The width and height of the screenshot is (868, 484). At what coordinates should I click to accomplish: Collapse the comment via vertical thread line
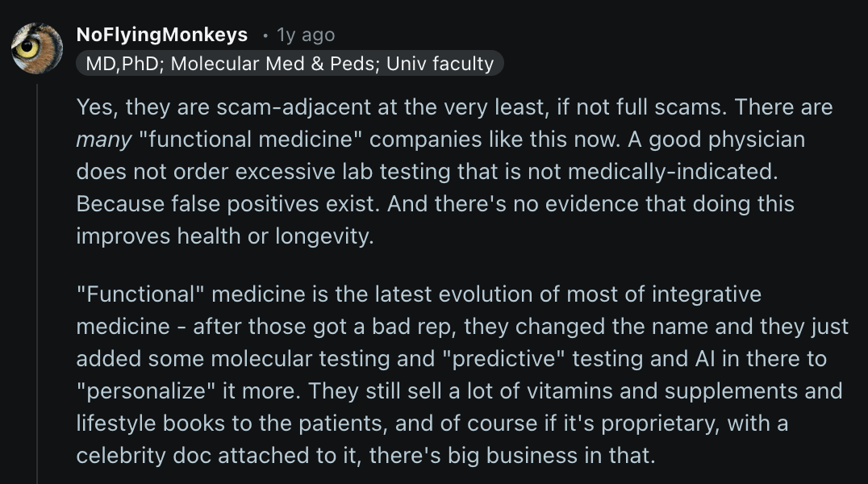point(37,283)
